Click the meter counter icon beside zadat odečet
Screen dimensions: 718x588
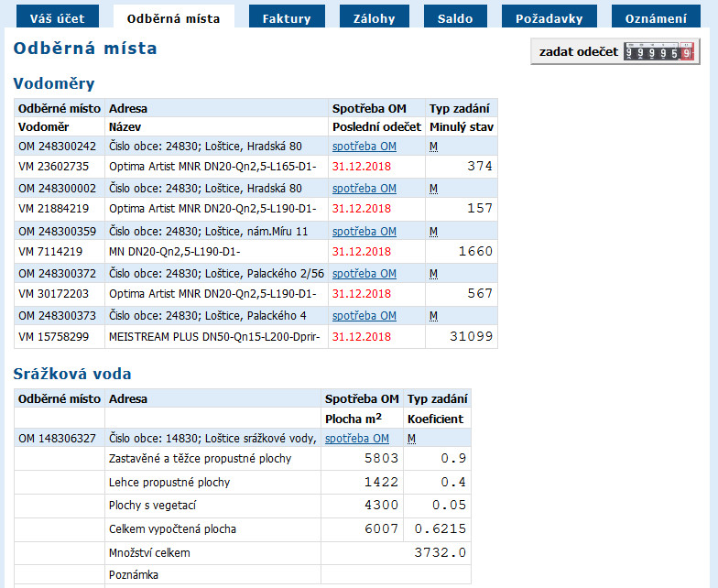point(658,52)
